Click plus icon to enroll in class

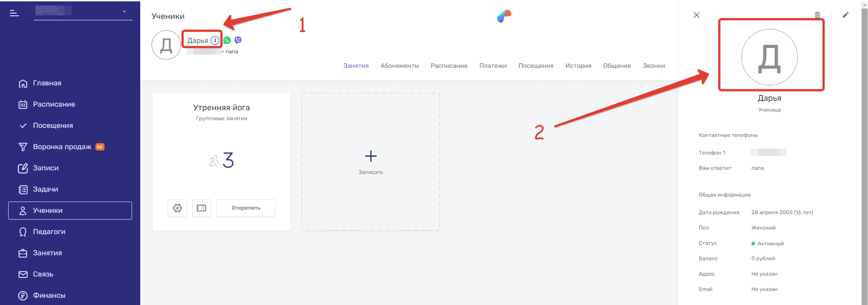click(x=370, y=156)
